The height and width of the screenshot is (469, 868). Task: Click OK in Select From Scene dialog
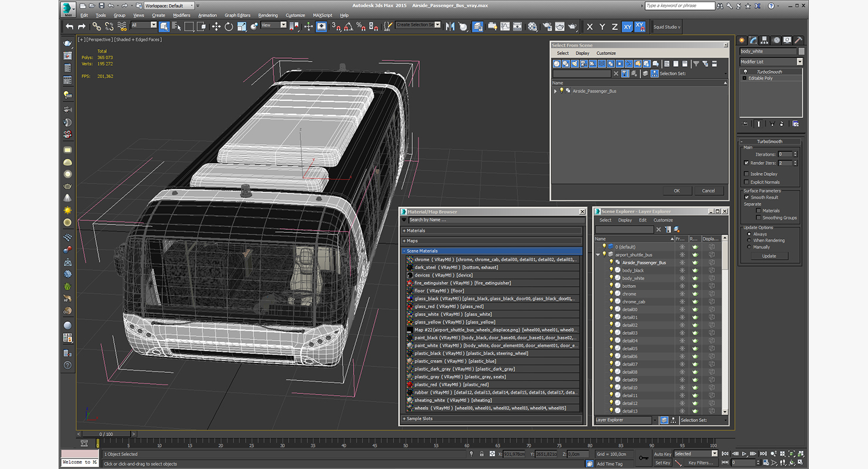pos(676,191)
